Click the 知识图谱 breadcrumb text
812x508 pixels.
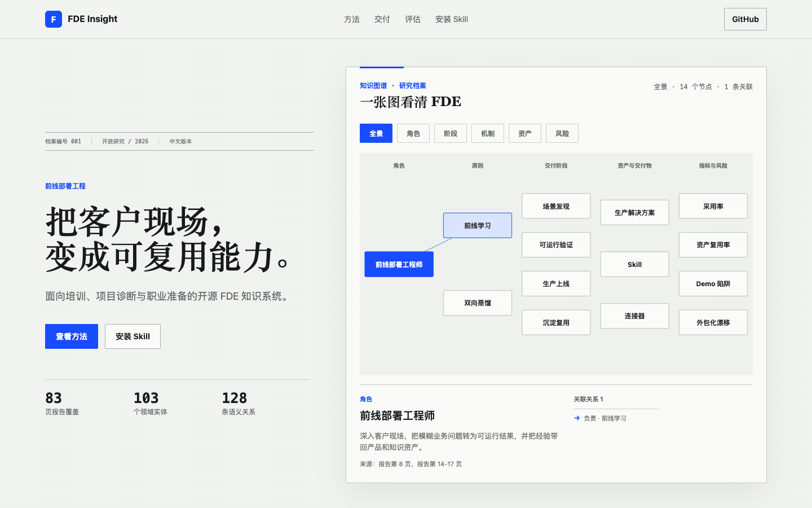[x=373, y=86]
